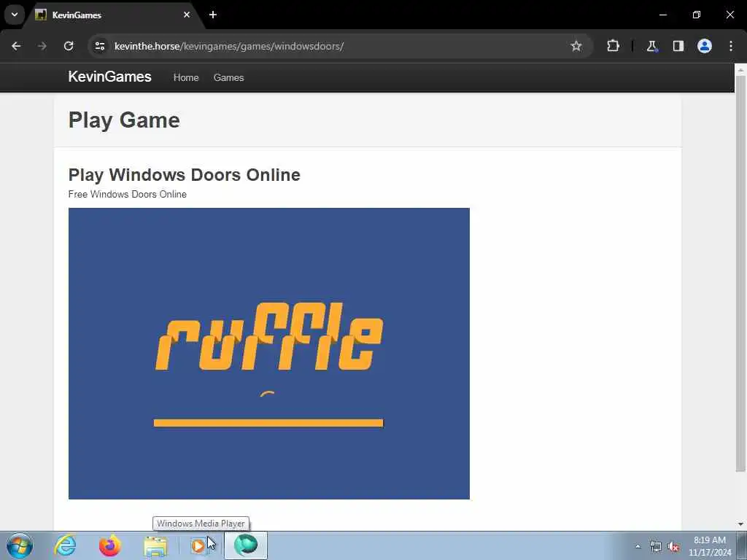747x560 pixels.
Task: Open the Extensions puzzle icon
Action: pyautogui.click(x=613, y=46)
